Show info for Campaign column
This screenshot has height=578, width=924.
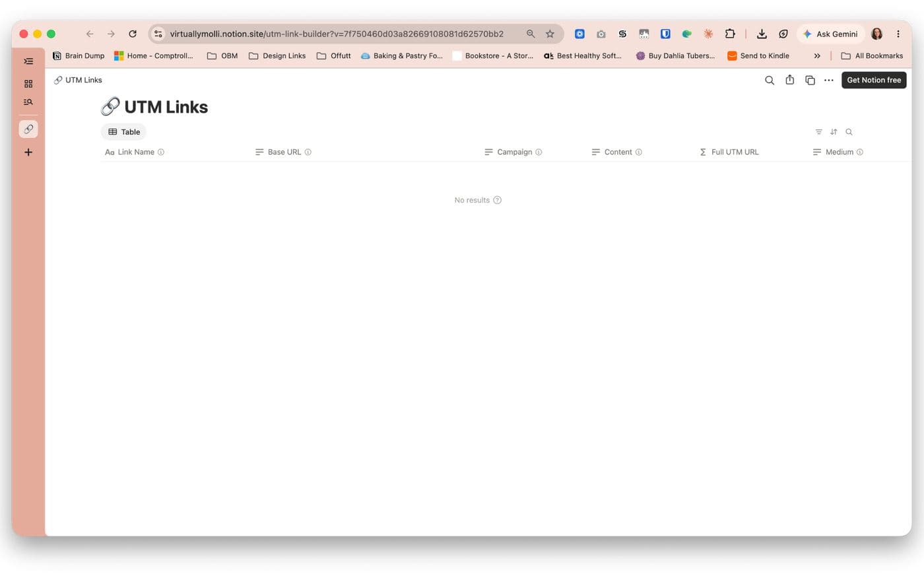tap(539, 153)
